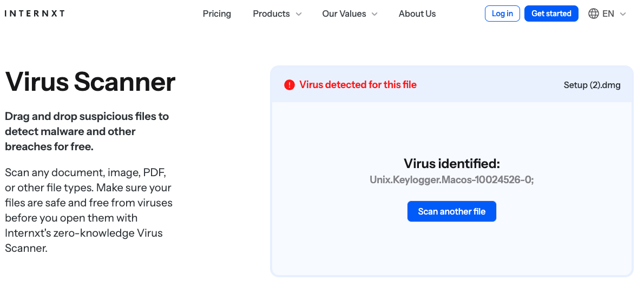Viewport: 644px width, 294px height.
Task: Go to the About Us page
Action: click(x=417, y=14)
